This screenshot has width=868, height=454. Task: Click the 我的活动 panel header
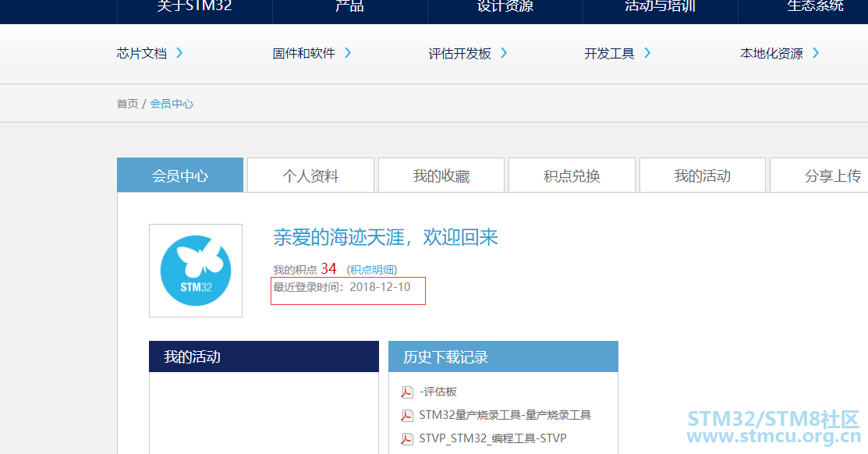coord(264,356)
